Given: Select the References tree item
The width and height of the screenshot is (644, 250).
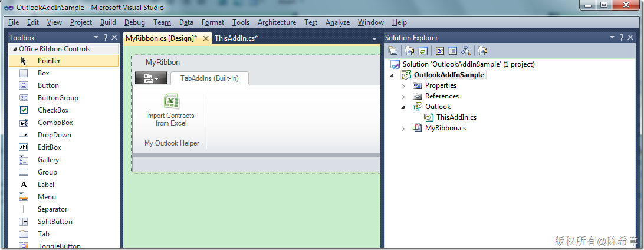Looking at the screenshot, I should (x=442, y=96).
